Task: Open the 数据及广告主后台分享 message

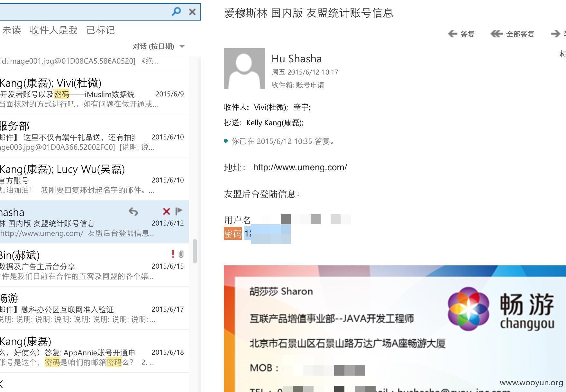Action: pos(95,265)
